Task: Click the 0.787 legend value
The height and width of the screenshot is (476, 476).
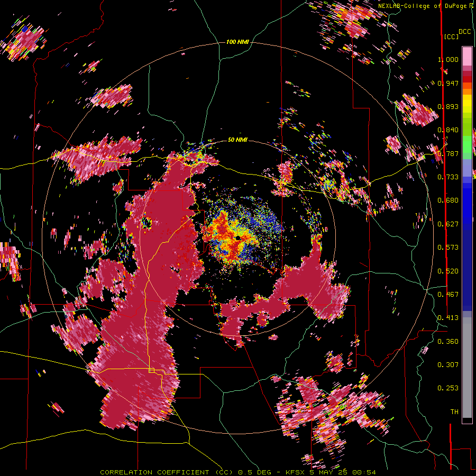Action: click(x=448, y=153)
